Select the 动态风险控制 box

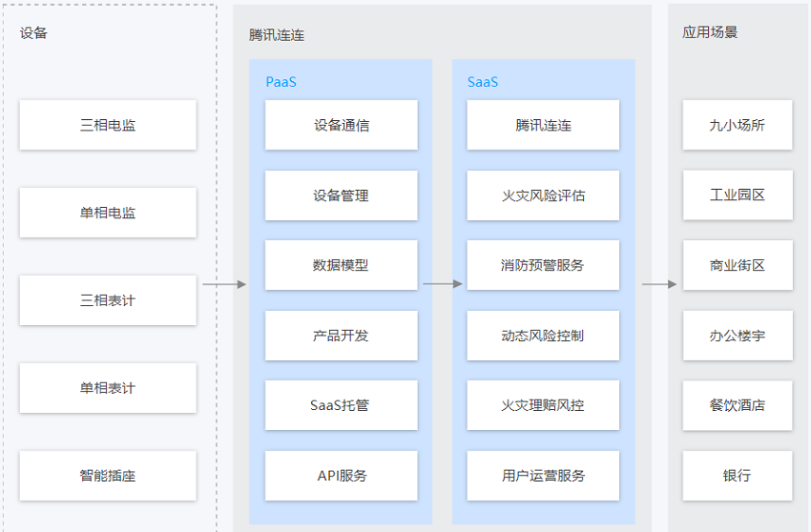(x=543, y=336)
